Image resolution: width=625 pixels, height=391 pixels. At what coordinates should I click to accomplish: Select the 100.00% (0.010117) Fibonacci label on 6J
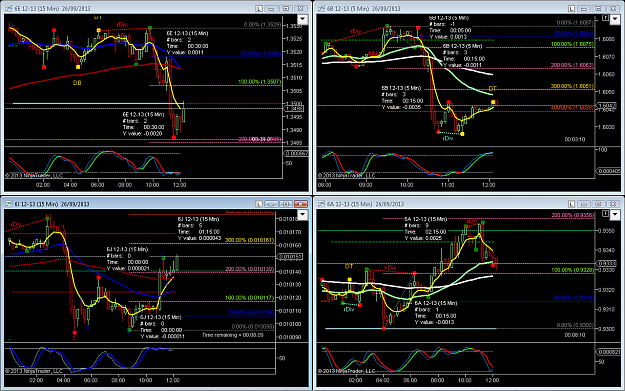tap(250, 298)
